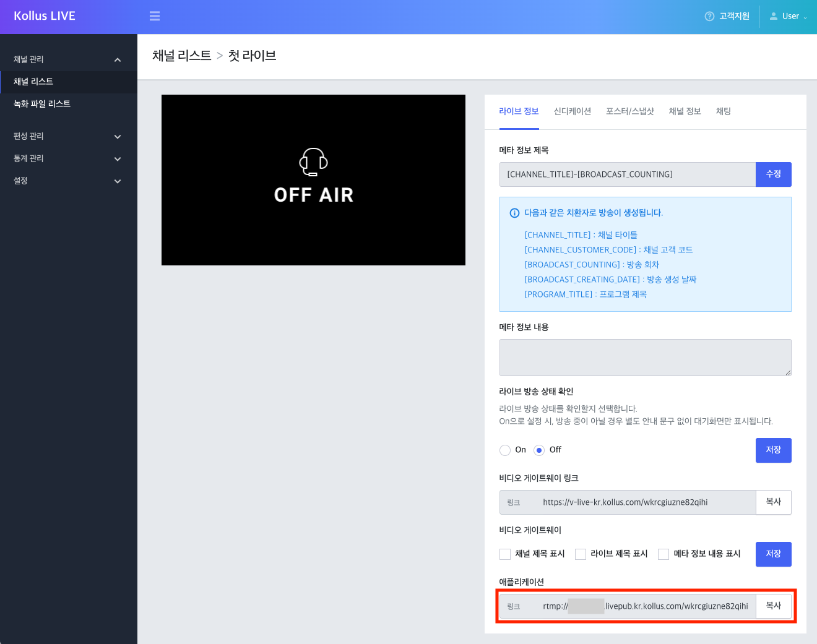Click the 수정 edit button
The height and width of the screenshot is (644, 817).
[773, 174]
